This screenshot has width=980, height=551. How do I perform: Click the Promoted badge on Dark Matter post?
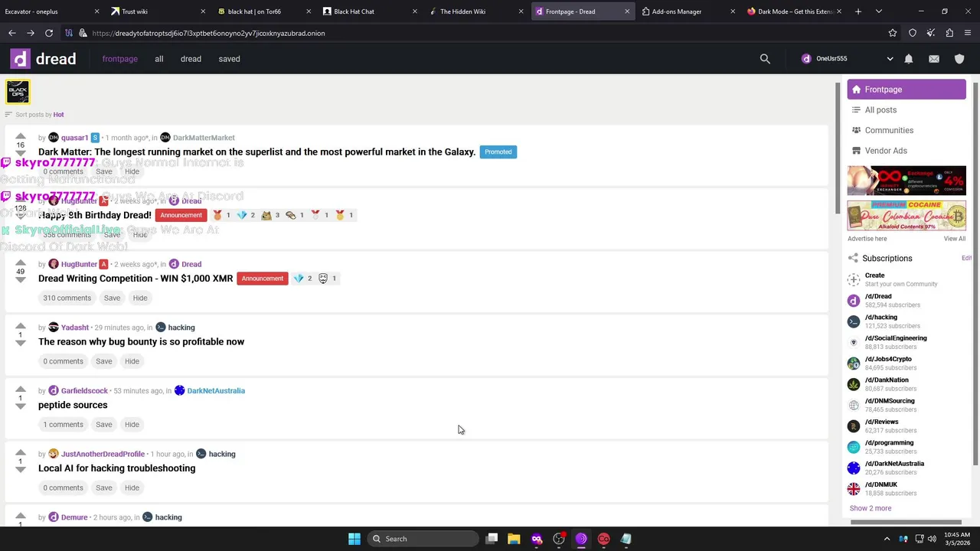pyautogui.click(x=498, y=152)
